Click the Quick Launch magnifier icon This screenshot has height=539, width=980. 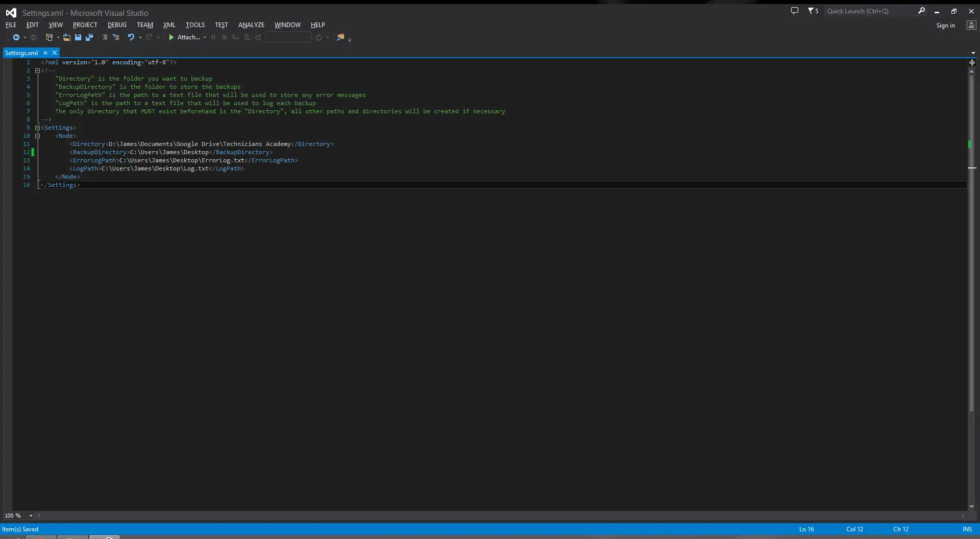tap(921, 11)
